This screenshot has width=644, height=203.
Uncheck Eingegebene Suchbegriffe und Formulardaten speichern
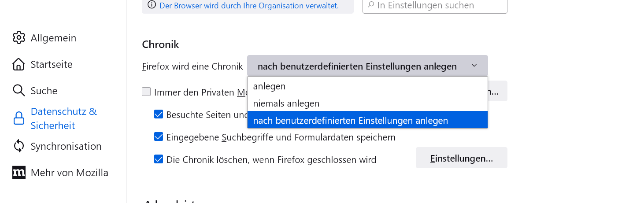pyautogui.click(x=159, y=137)
